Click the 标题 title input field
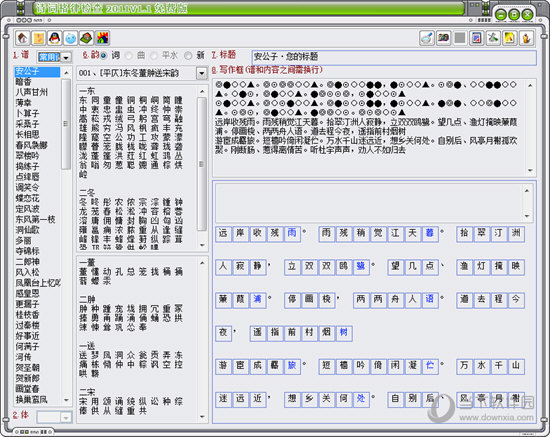 tap(394, 57)
